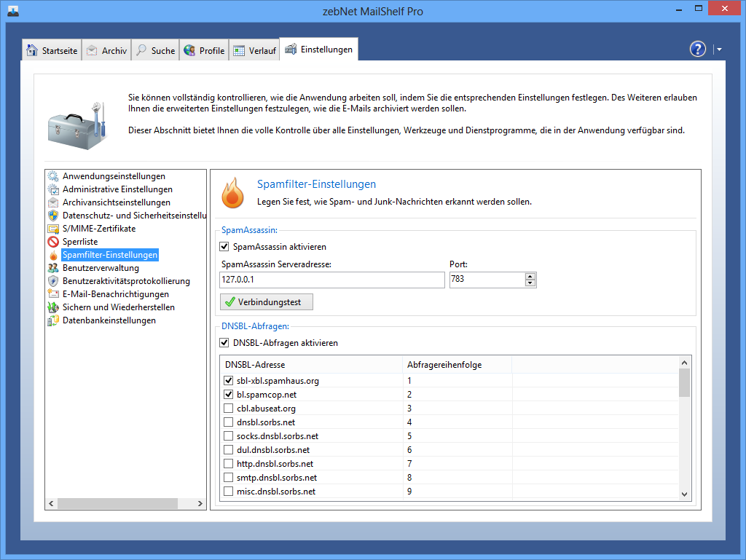Decrease the port value with down arrow
This screenshot has width=746, height=560.
pyautogui.click(x=530, y=283)
